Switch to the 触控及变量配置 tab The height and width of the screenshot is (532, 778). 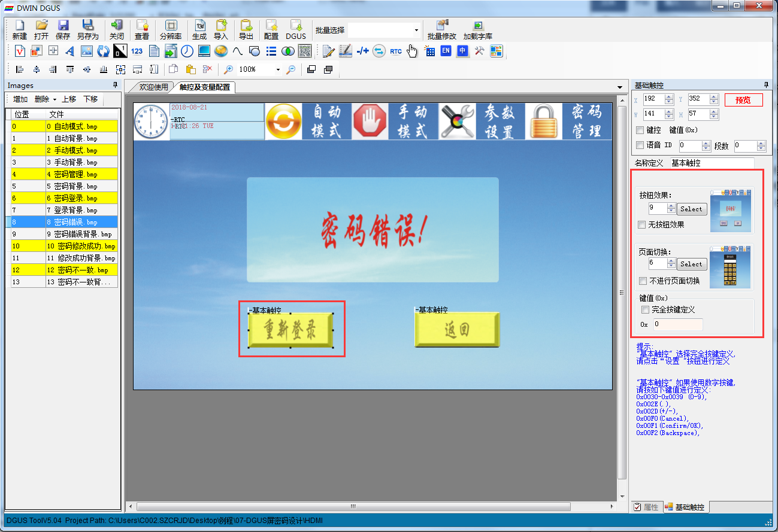point(205,87)
